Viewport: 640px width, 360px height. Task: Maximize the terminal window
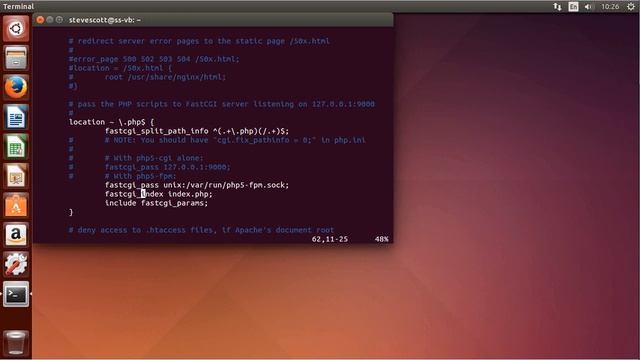(60, 20)
